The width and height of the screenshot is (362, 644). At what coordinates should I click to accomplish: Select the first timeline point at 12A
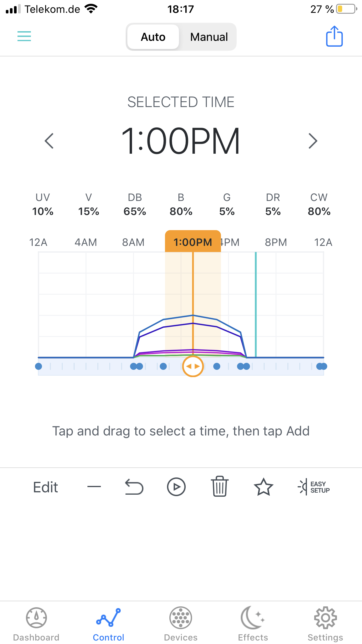pos(38,366)
